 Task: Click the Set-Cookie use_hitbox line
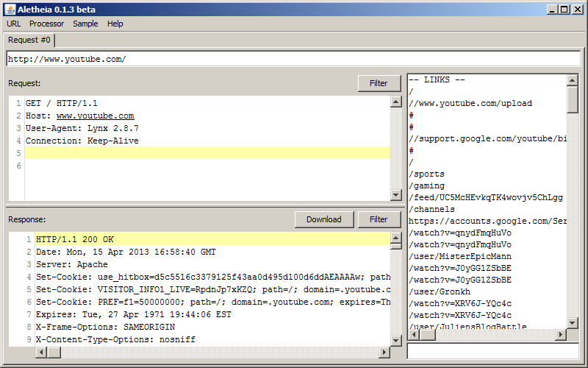213,277
